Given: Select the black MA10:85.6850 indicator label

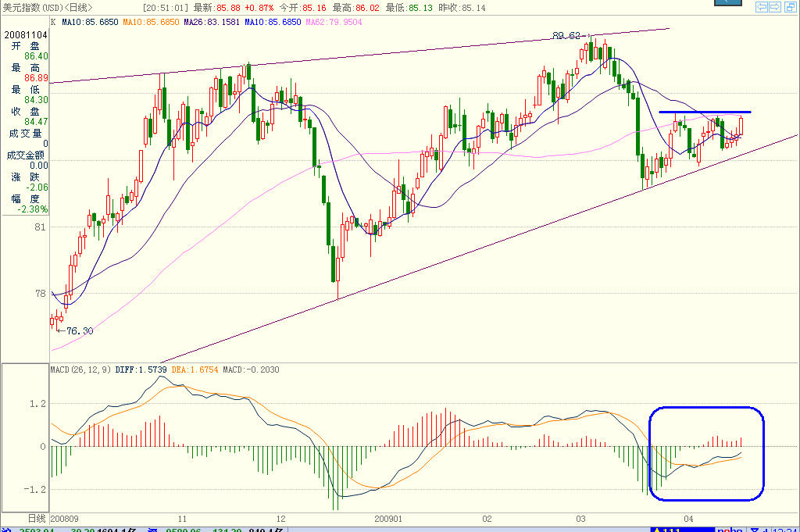Looking at the screenshot, I should pos(90,22).
